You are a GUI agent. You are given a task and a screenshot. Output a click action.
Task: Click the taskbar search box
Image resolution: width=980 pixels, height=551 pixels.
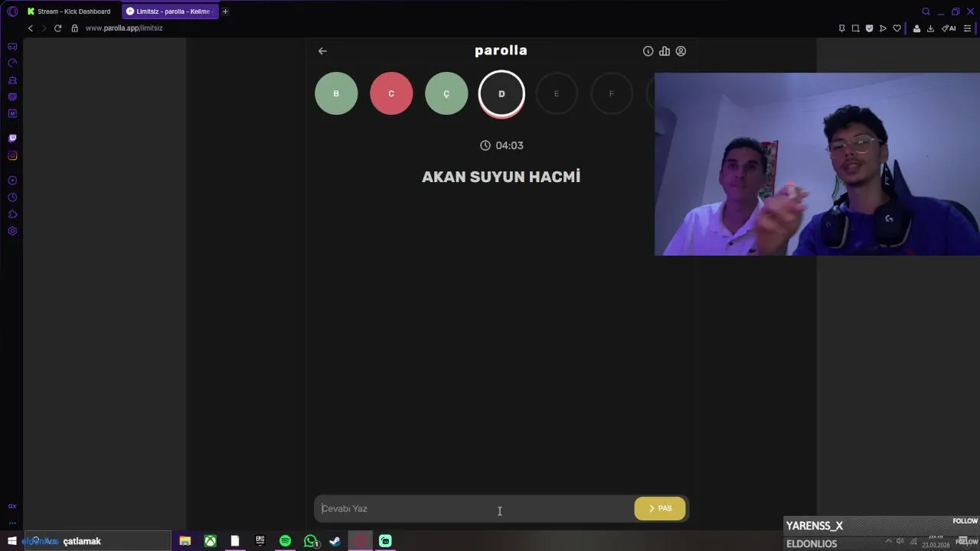tap(98, 541)
